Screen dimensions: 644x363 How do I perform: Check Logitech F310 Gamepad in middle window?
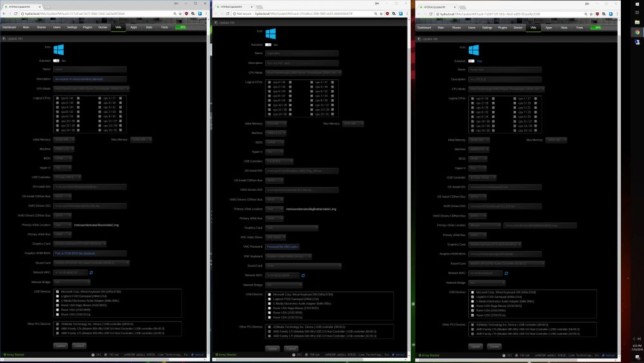click(x=269, y=299)
